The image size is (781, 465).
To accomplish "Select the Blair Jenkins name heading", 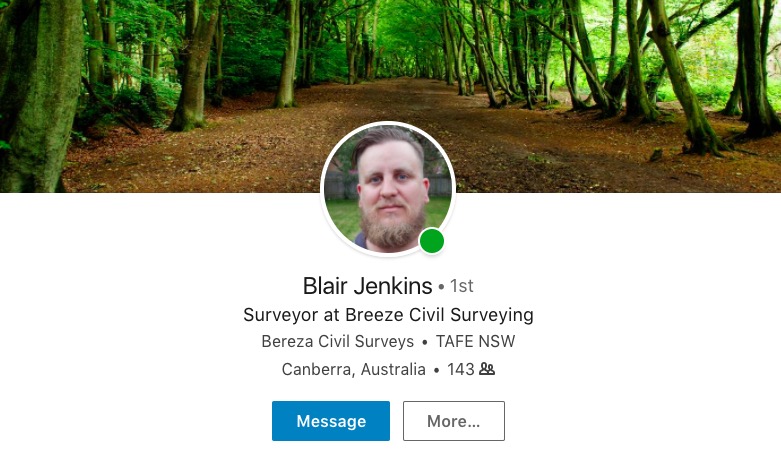I will point(368,286).
